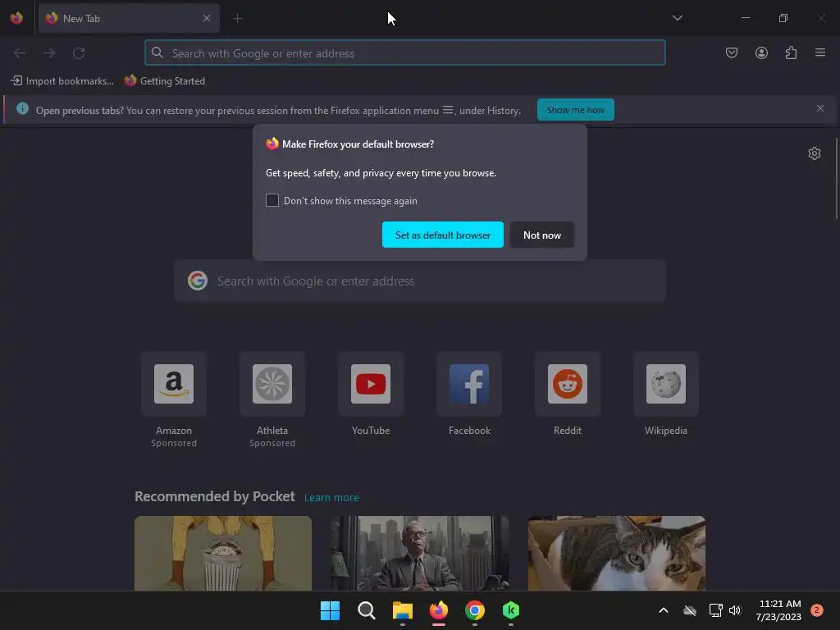Dismiss the previous tabs notification bar
Image resolution: width=840 pixels, height=630 pixels.
tap(820, 109)
